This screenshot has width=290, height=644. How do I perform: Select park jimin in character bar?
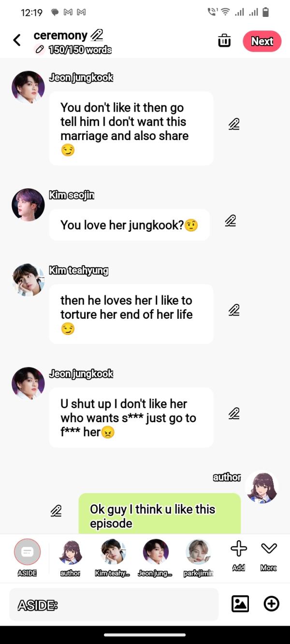[x=198, y=557]
